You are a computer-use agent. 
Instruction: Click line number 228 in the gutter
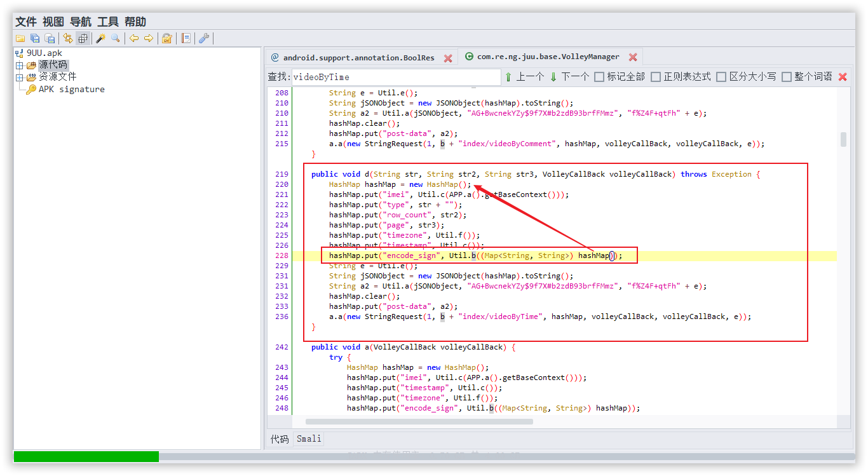281,255
